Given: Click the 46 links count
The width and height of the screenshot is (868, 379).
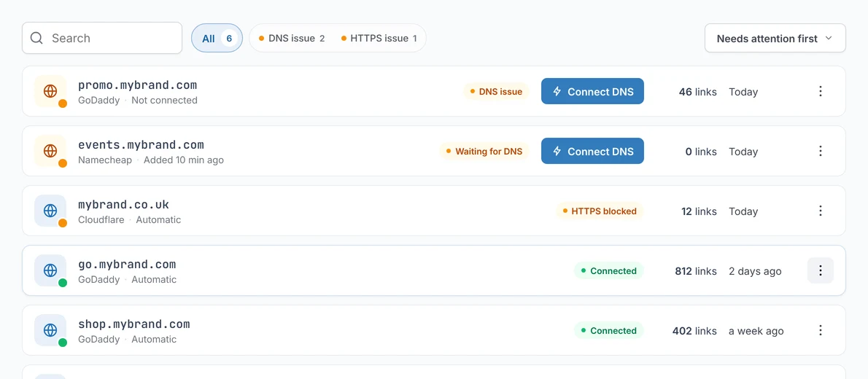Looking at the screenshot, I should click(697, 92).
